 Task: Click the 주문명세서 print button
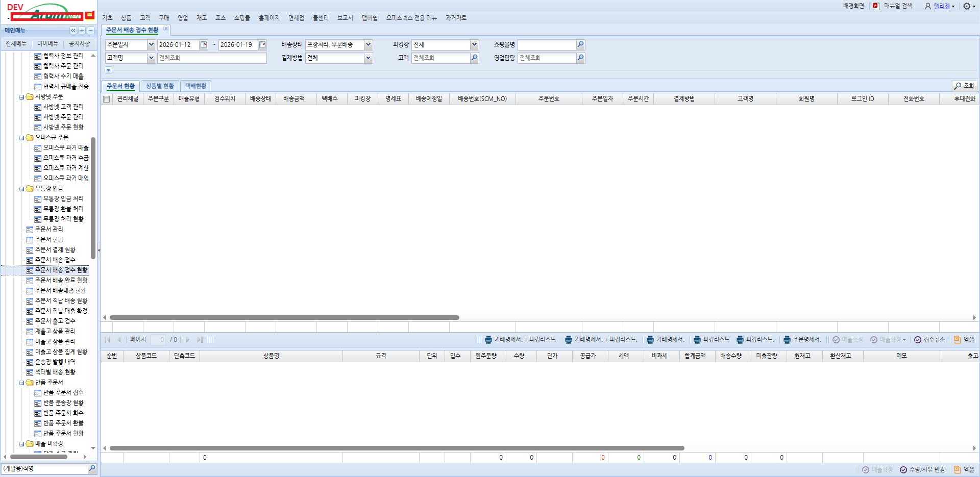click(x=802, y=340)
